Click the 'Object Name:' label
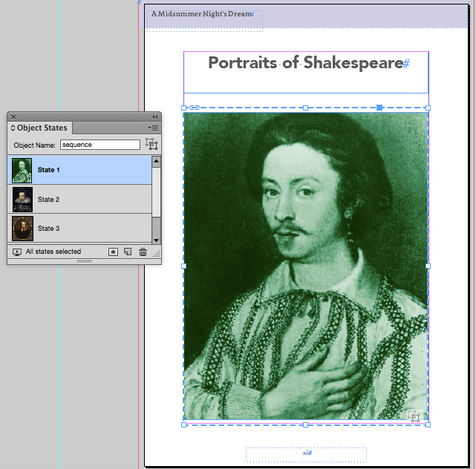 pyautogui.click(x=34, y=145)
